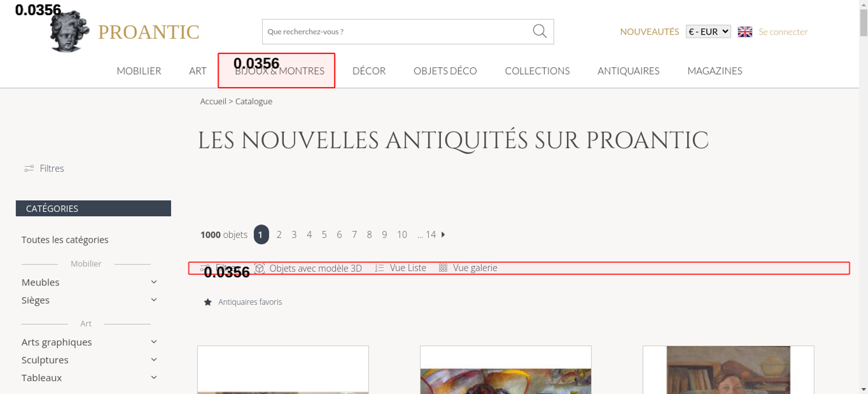The width and height of the screenshot is (868, 394).
Task: Show objects with 3D model
Action: click(x=308, y=268)
